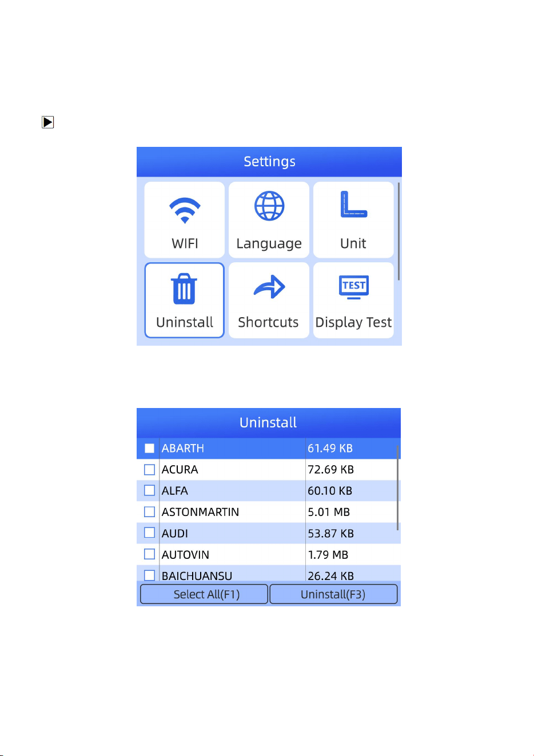The width and height of the screenshot is (534, 756).
Task: Open the WIFI settings tile
Action: pyautogui.click(x=184, y=220)
